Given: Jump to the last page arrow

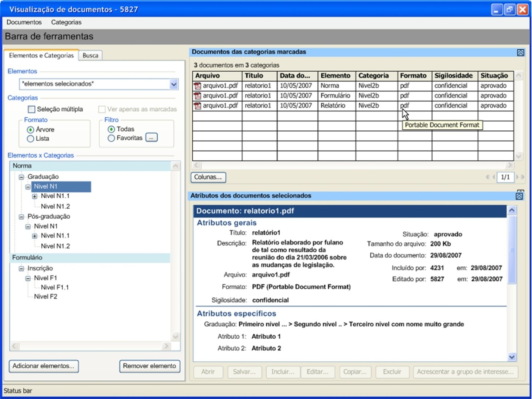Looking at the screenshot, I should click(x=524, y=177).
